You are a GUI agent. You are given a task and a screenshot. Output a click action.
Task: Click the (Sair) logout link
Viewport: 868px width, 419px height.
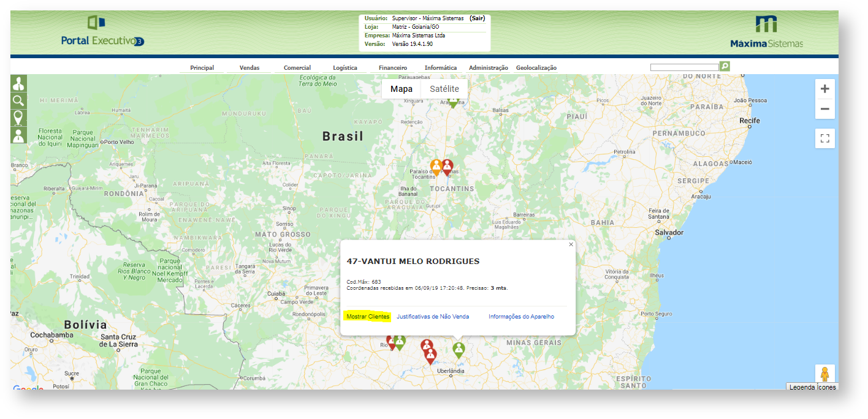click(478, 18)
